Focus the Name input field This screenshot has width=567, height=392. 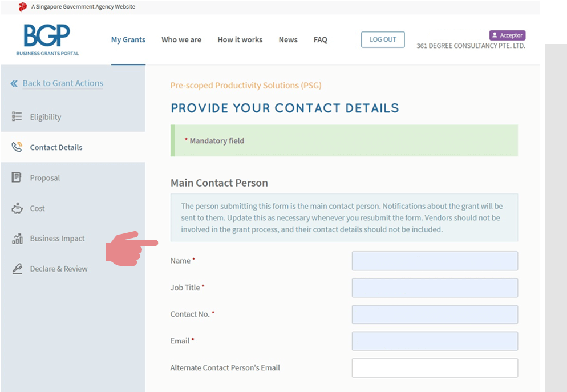pyautogui.click(x=434, y=261)
